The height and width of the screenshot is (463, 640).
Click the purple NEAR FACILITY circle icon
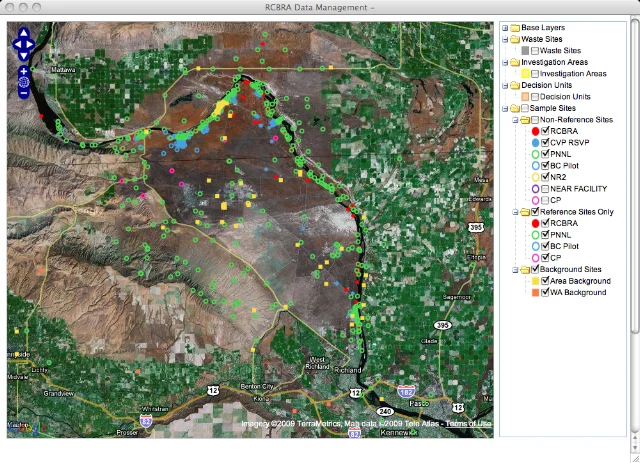coord(536,189)
